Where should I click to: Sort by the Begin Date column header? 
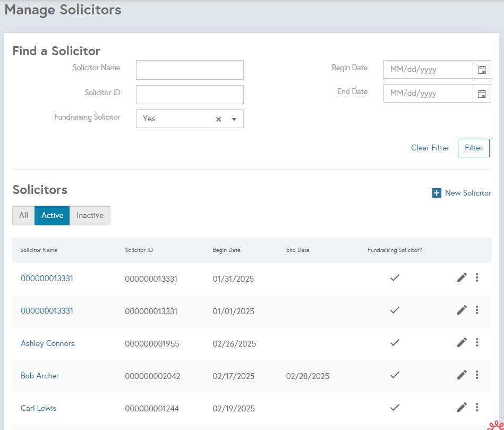tap(226, 250)
